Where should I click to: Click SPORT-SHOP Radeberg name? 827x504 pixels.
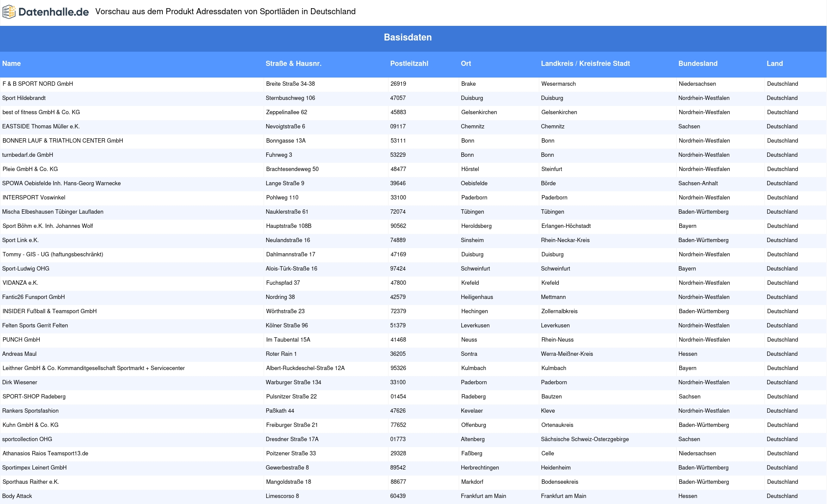[34, 396]
